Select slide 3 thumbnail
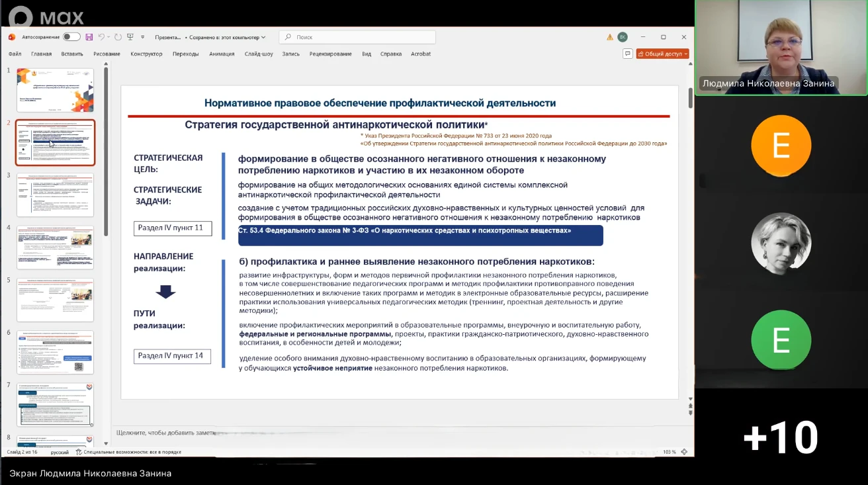The image size is (868, 485). (x=55, y=195)
